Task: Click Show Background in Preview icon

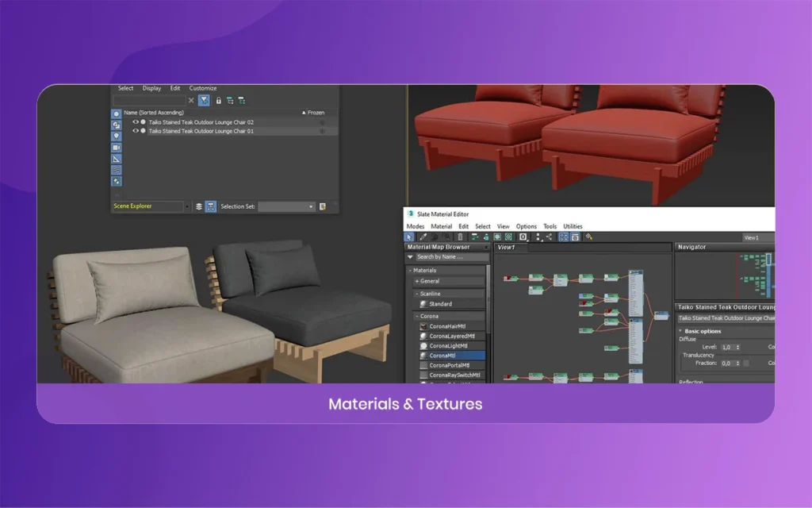Action: coord(508,237)
